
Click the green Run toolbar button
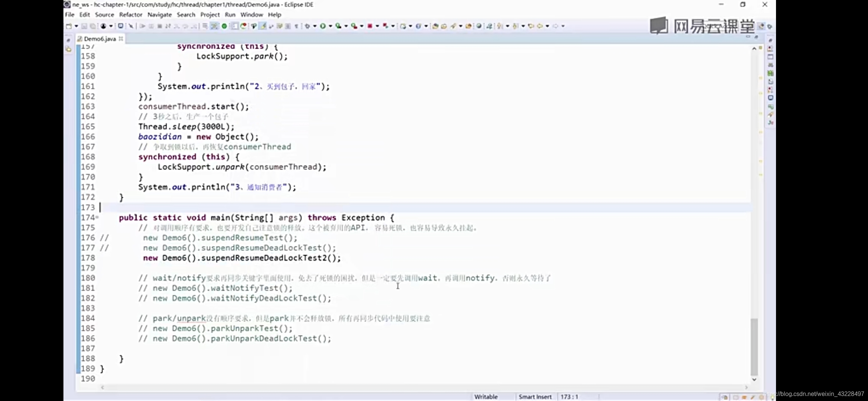[323, 26]
